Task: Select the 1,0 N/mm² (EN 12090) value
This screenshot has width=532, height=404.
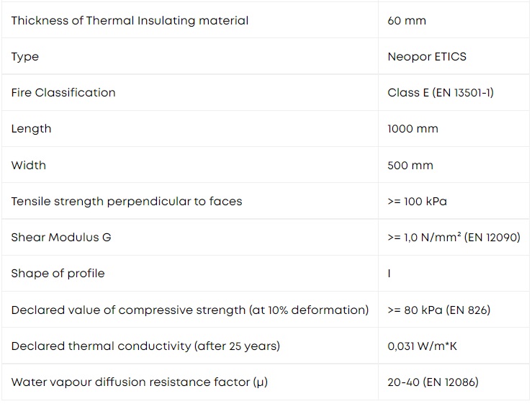Action: pyautogui.click(x=454, y=238)
